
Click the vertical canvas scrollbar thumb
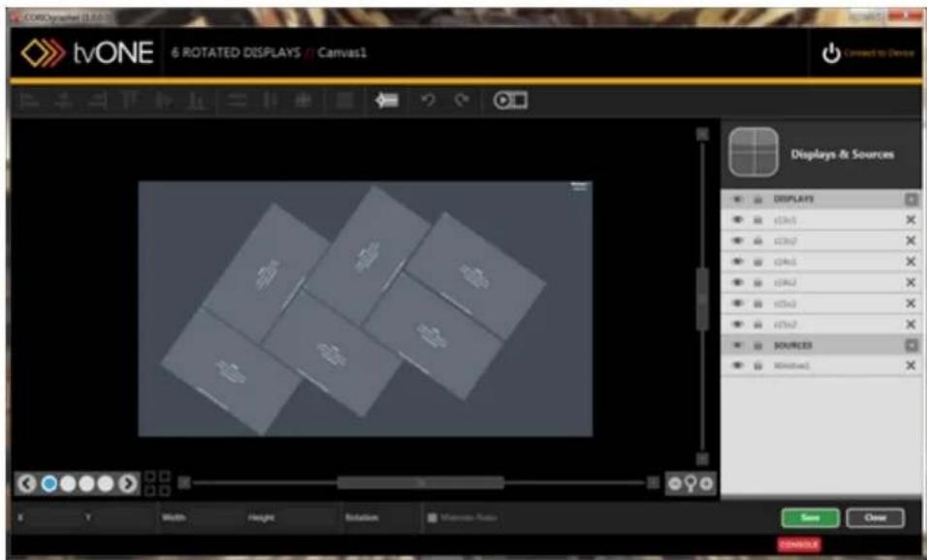[x=702, y=298]
